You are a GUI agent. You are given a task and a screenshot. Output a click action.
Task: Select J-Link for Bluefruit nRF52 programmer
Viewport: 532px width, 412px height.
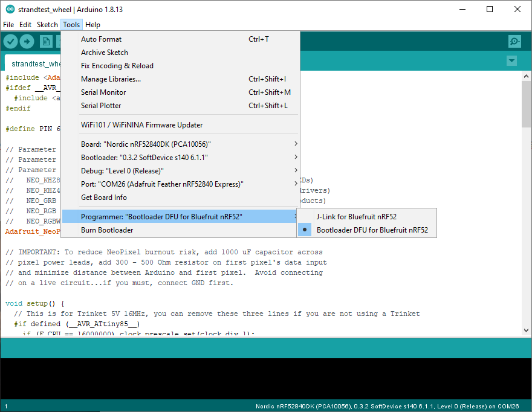(356, 216)
